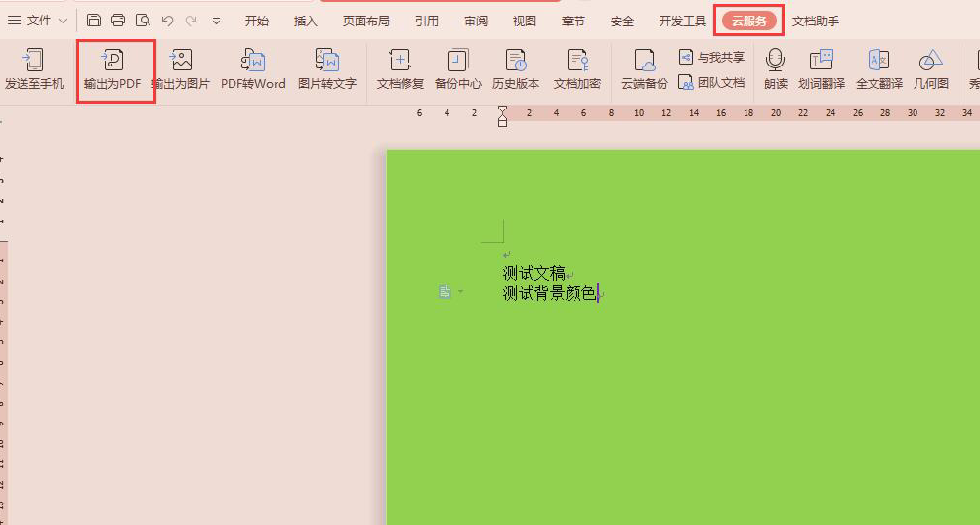The width and height of the screenshot is (980, 525).
Task: Click 文档修复 icon
Action: pyautogui.click(x=400, y=69)
